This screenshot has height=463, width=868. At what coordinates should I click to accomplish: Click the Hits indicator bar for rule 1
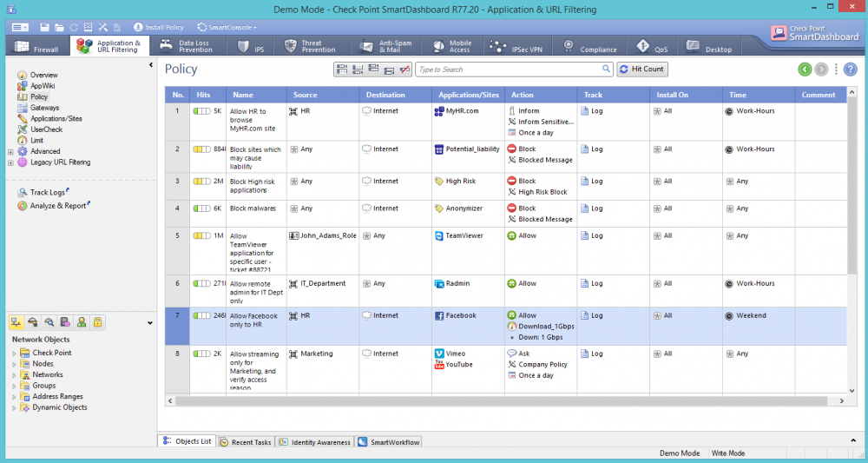[x=201, y=111]
